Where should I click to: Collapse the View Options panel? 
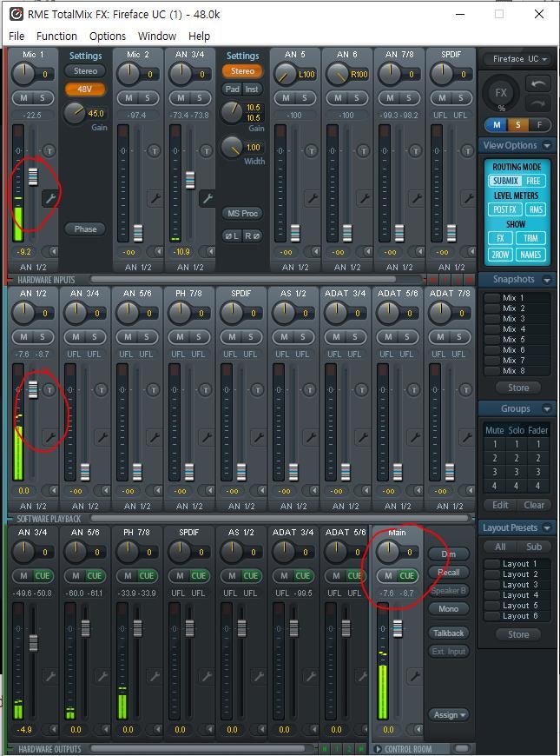tap(547, 145)
